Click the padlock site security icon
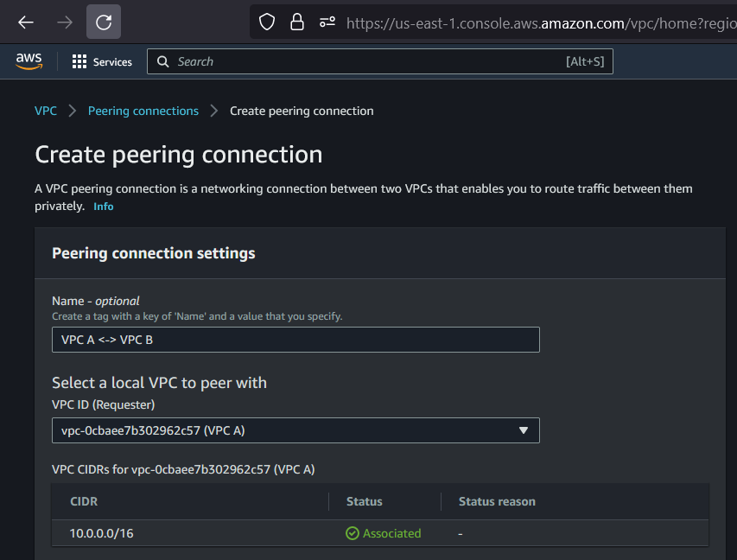This screenshot has width=737, height=560. tap(297, 22)
